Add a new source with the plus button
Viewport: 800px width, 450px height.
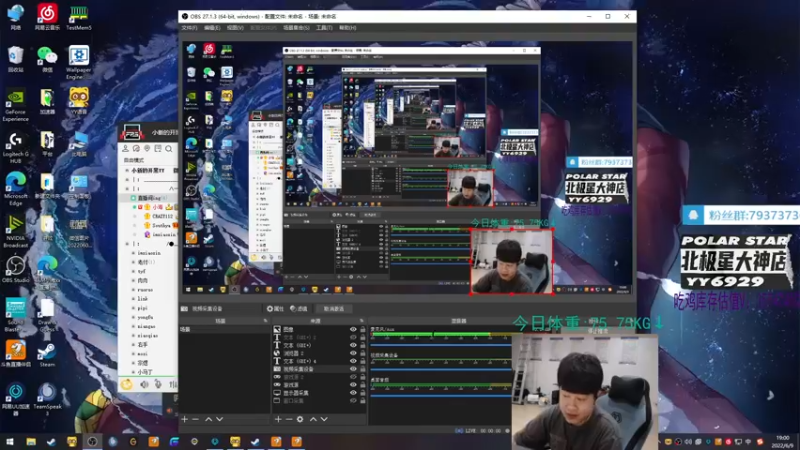pos(278,419)
